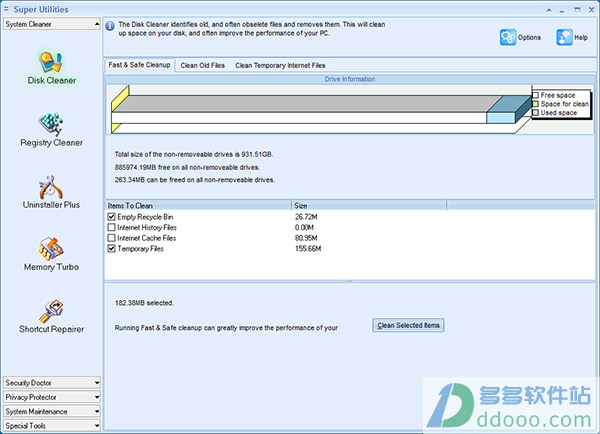
Task: Click the Options label
Action: pyautogui.click(x=529, y=38)
